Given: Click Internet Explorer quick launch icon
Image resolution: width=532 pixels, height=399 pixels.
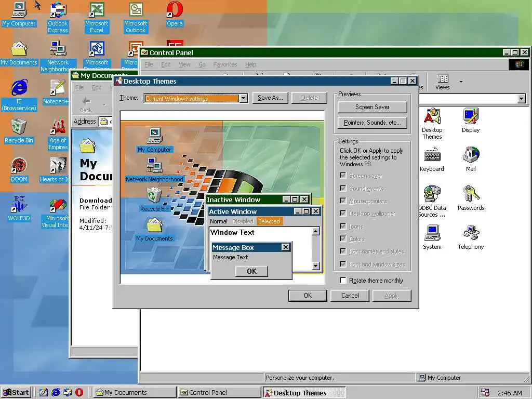Looking at the screenshot, I should 56,392.
